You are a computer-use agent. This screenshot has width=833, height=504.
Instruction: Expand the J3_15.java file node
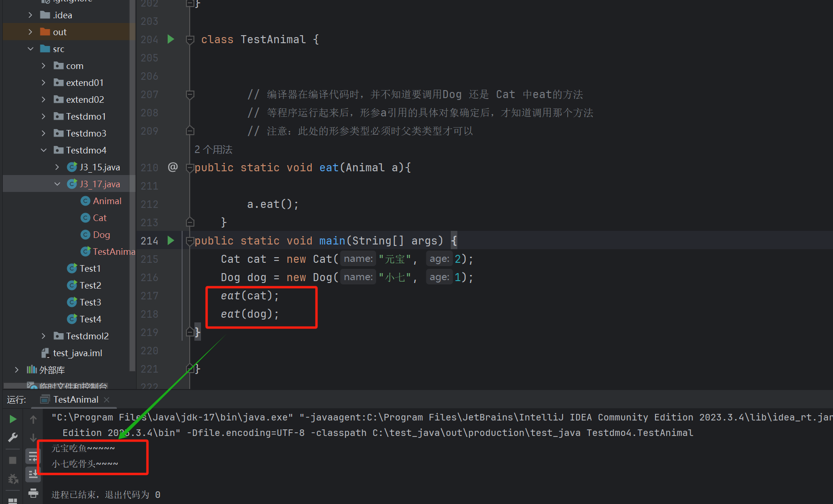coord(57,167)
